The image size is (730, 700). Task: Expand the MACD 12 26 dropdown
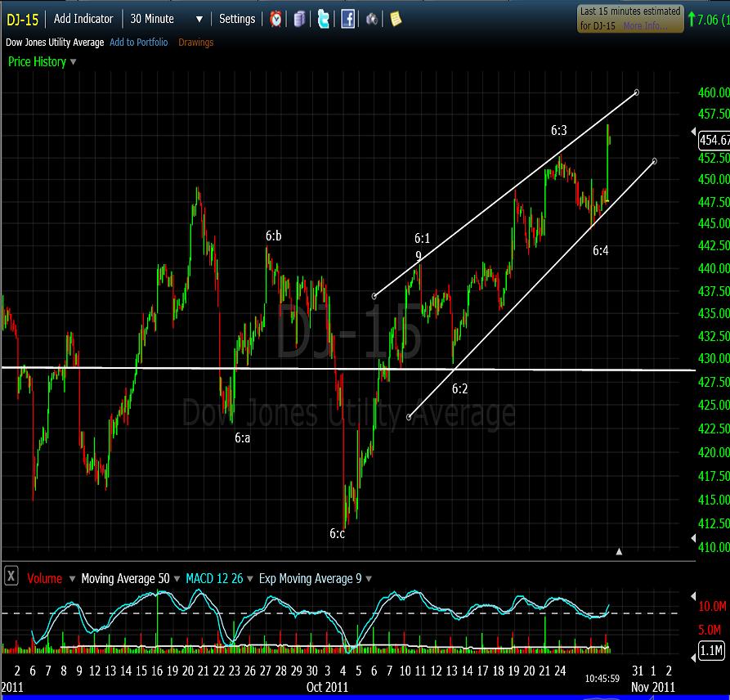coord(250,579)
